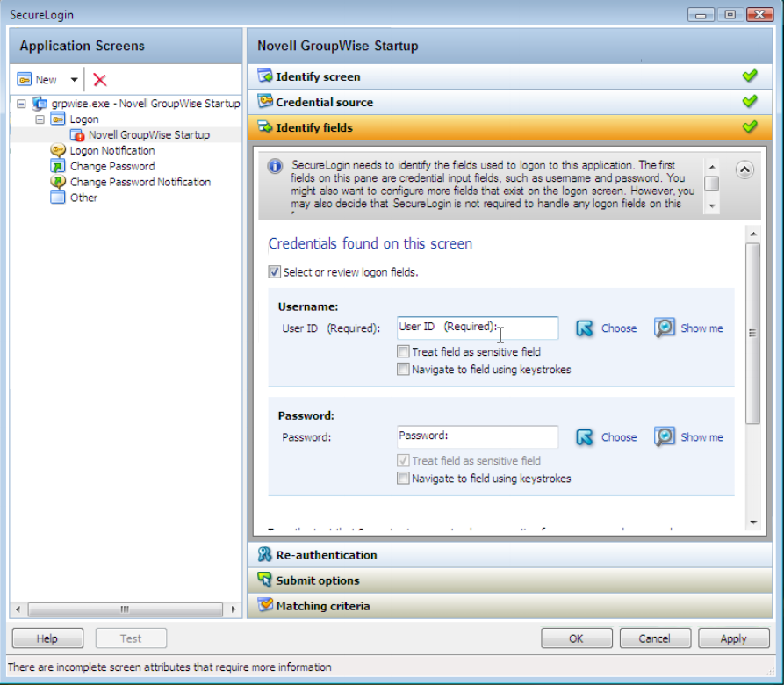Collapse the Identify fields section header
The image size is (784, 685).
(x=509, y=127)
